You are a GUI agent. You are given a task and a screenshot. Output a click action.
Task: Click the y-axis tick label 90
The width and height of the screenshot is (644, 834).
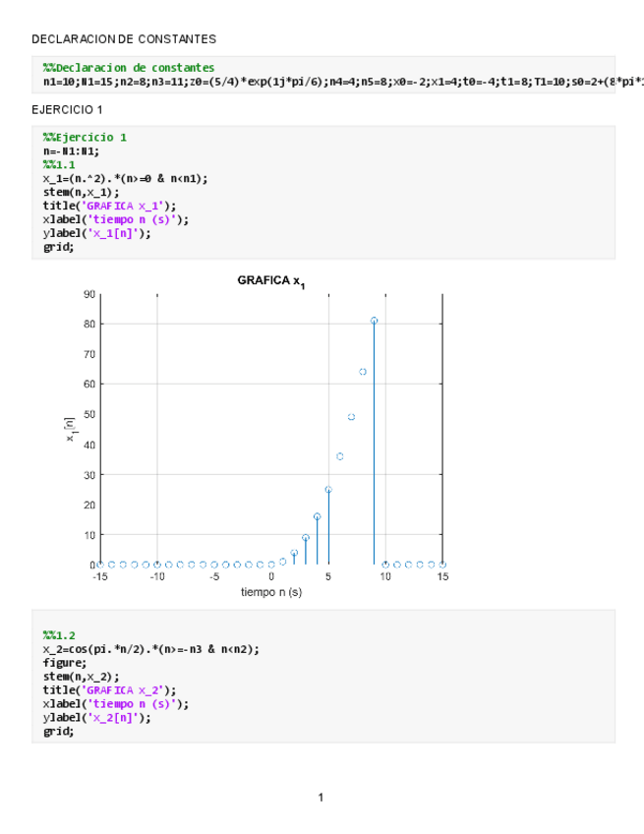click(x=88, y=294)
